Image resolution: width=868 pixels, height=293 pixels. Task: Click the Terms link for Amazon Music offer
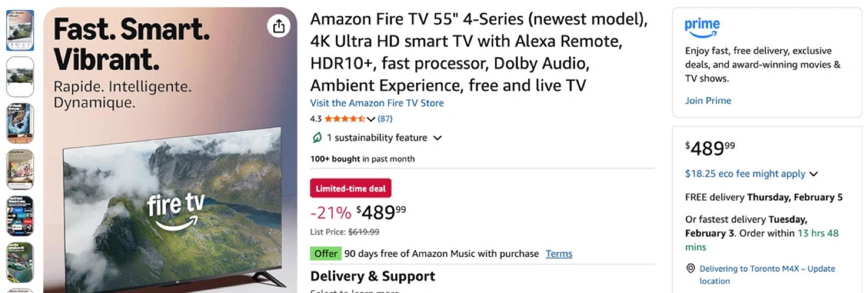pyautogui.click(x=559, y=254)
